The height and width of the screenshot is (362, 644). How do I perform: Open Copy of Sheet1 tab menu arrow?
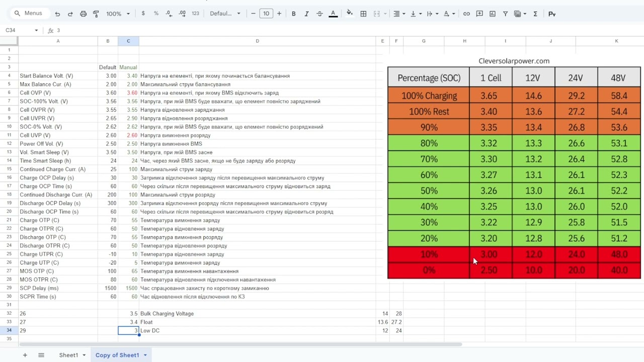(x=145, y=355)
